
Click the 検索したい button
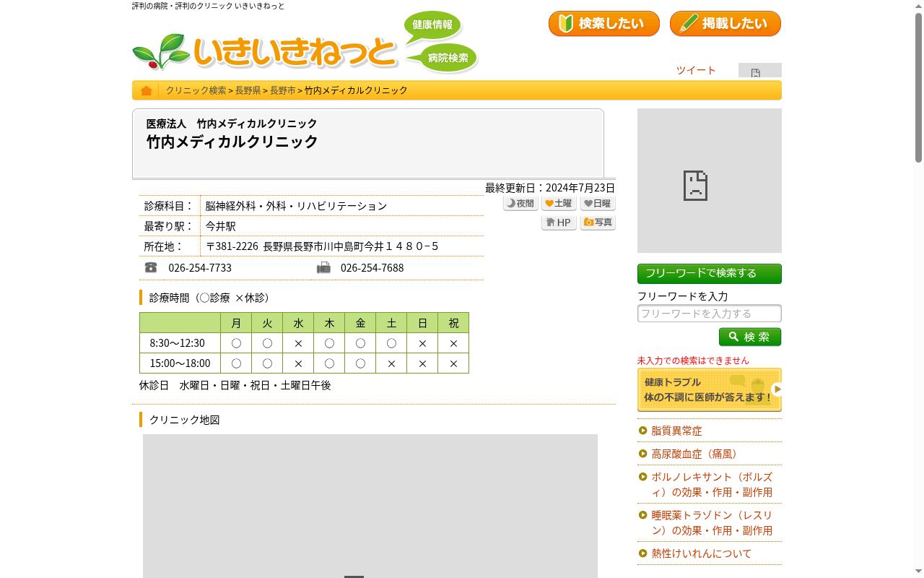[604, 24]
